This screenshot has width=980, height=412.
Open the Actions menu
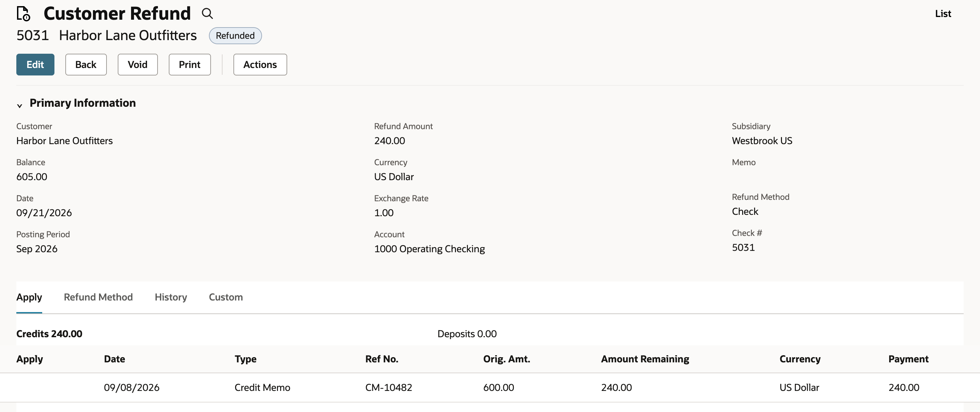pyautogui.click(x=260, y=65)
